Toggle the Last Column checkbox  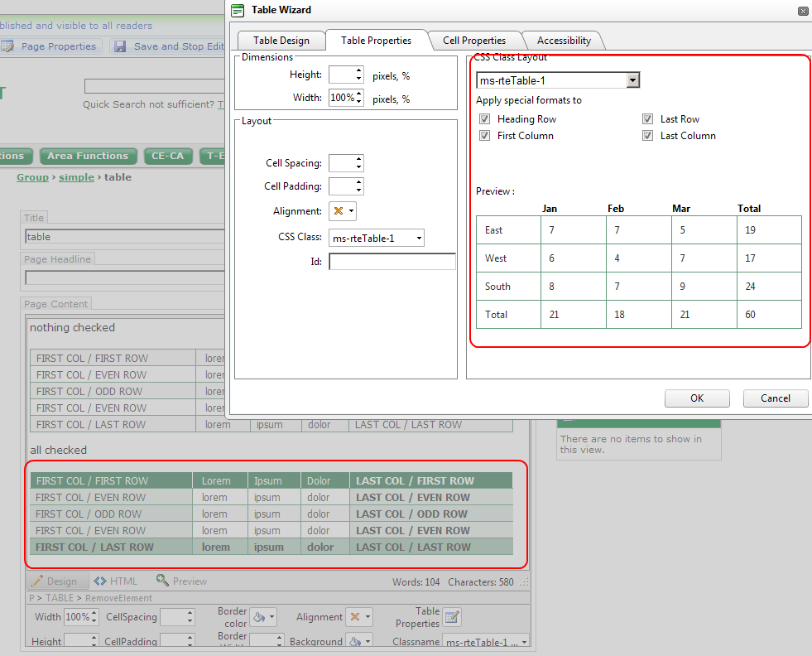tap(647, 136)
